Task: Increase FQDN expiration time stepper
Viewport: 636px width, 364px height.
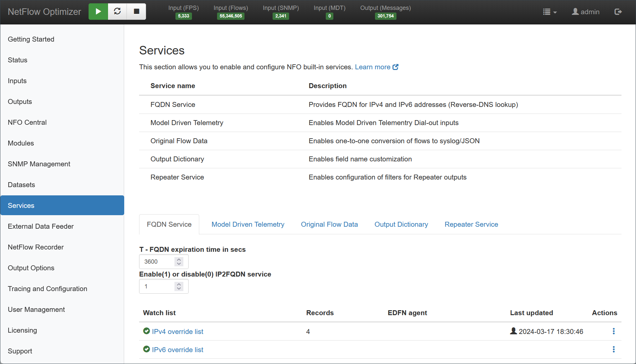Action: click(179, 259)
